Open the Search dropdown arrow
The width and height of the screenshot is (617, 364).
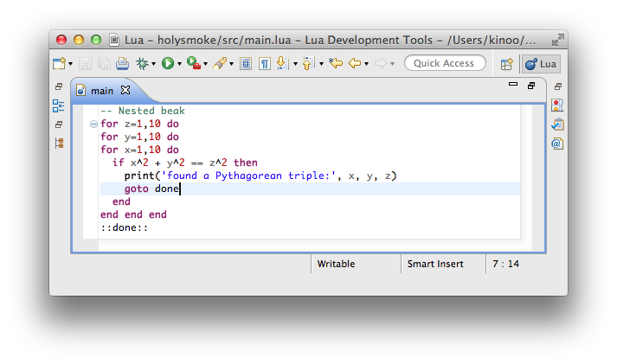[231, 64]
